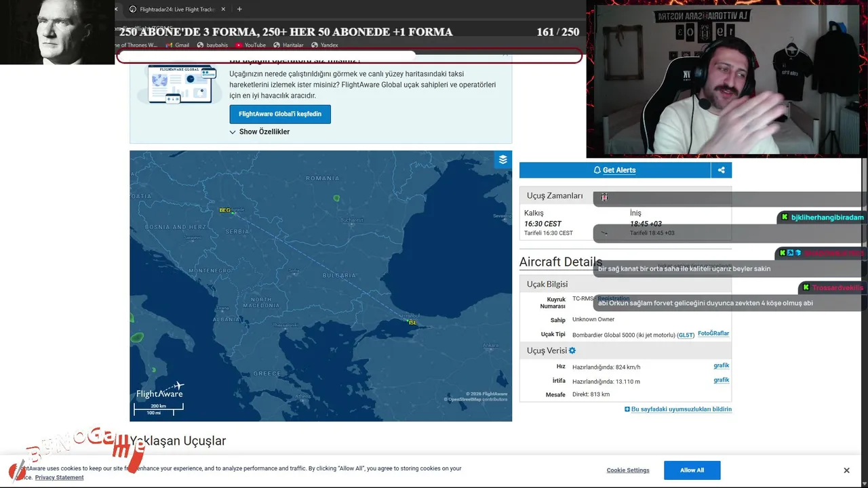This screenshot has width=868, height=488.
Task: Open Cookie Settings
Action: tap(628, 470)
